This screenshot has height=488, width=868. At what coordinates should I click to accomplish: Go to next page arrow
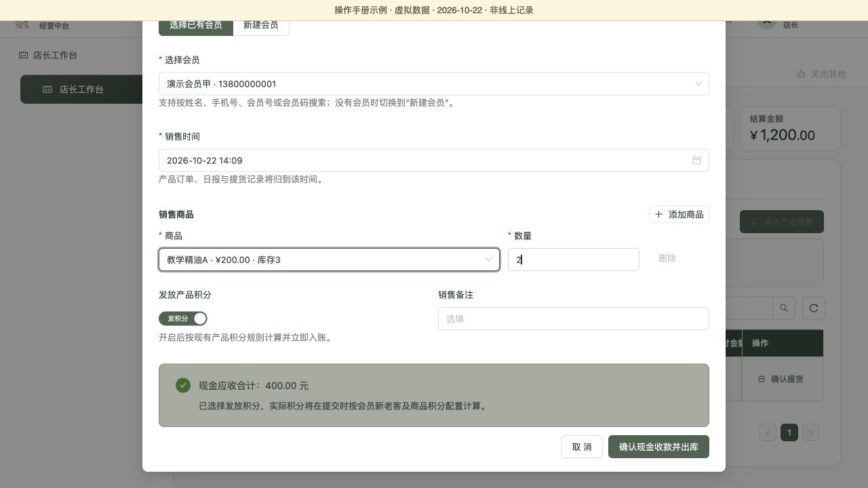(811, 432)
